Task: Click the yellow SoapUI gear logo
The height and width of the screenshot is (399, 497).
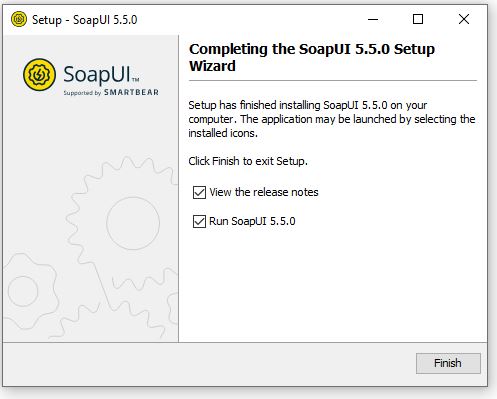Action: point(39,74)
